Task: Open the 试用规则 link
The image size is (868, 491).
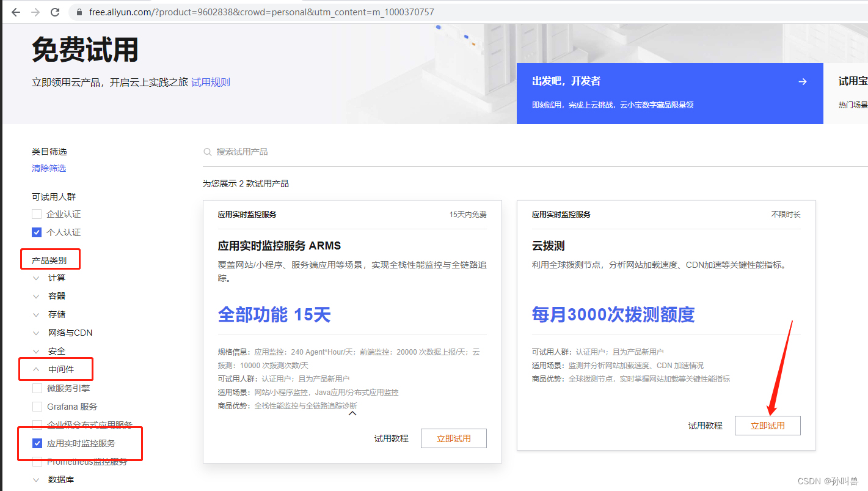Action: point(211,82)
